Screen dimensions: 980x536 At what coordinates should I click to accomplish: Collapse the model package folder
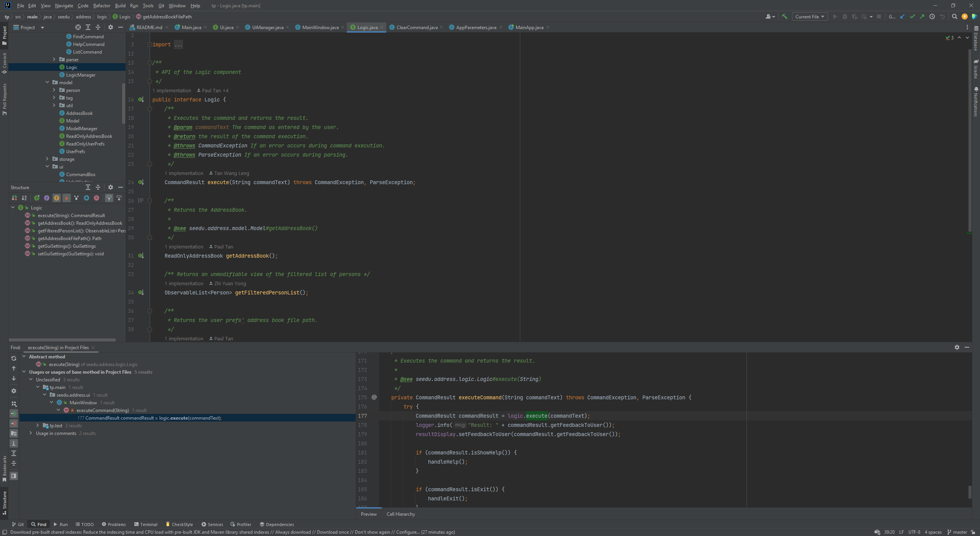tap(47, 82)
